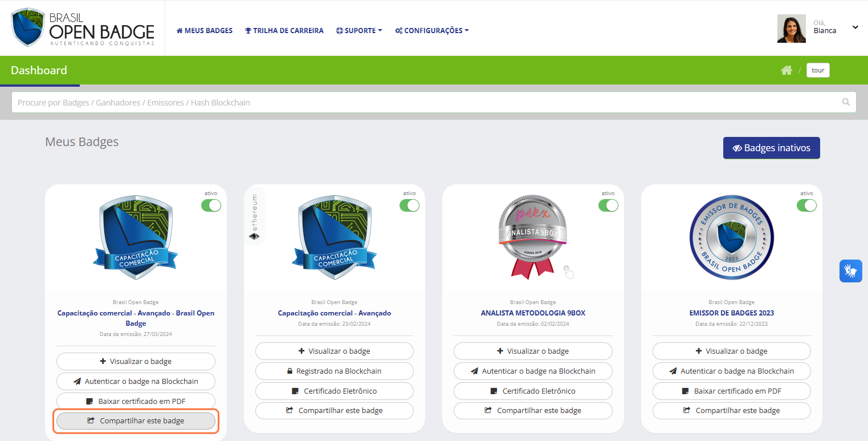Autenticar o badge na Blockchain, first card

[x=136, y=381]
